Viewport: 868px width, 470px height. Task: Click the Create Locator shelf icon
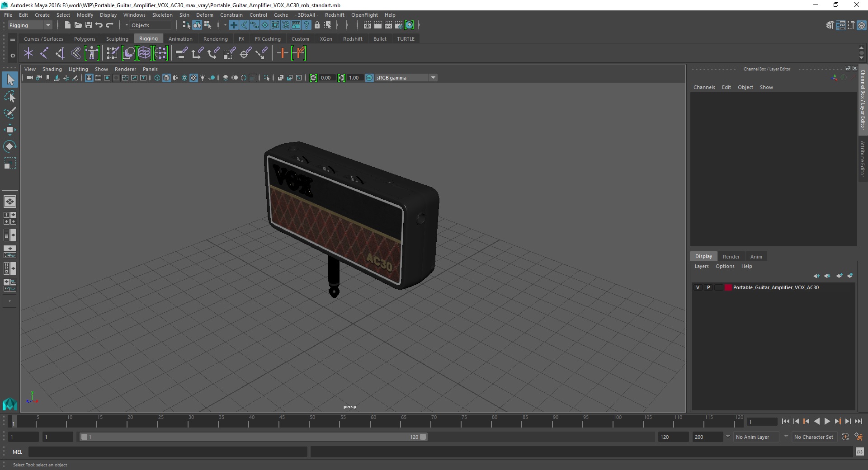coord(28,53)
